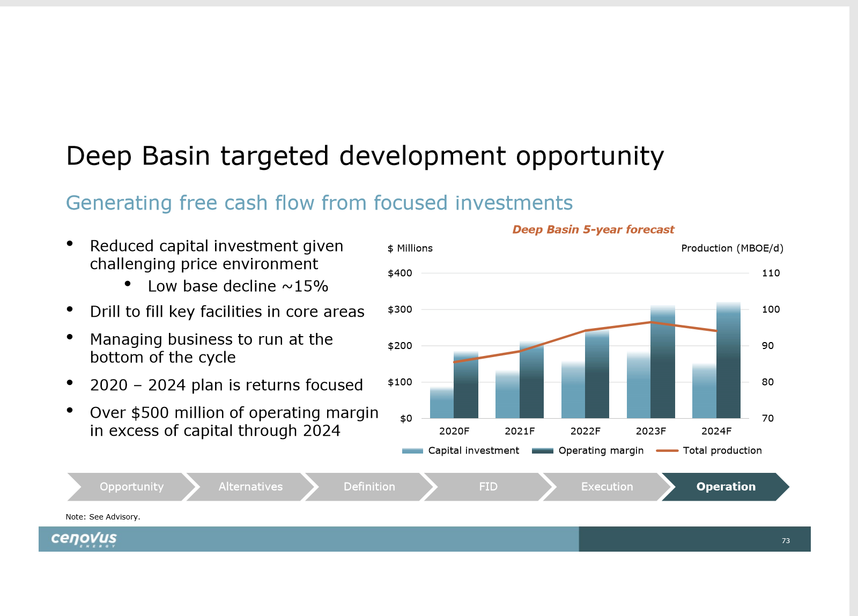The height and width of the screenshot is (616, 858).
Task: Click the 110 production axis value
Action: click(771, 273)
